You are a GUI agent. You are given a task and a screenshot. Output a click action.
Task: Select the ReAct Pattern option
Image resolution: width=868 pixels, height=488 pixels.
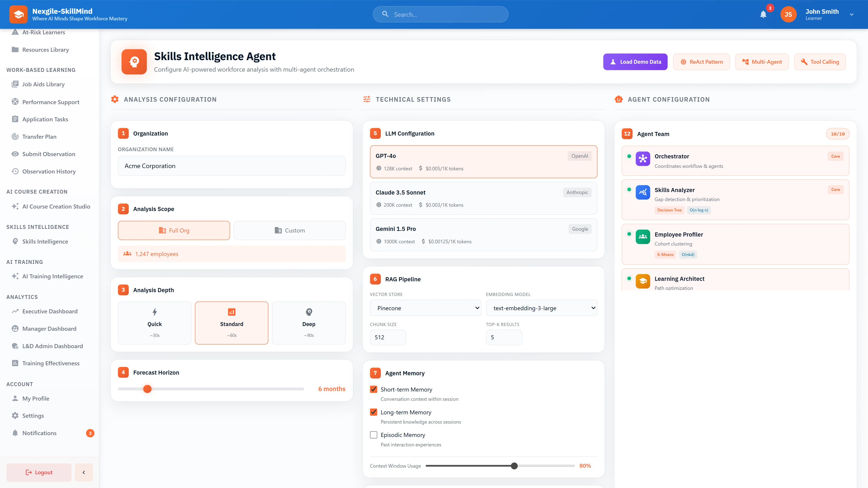pos(701,62)
